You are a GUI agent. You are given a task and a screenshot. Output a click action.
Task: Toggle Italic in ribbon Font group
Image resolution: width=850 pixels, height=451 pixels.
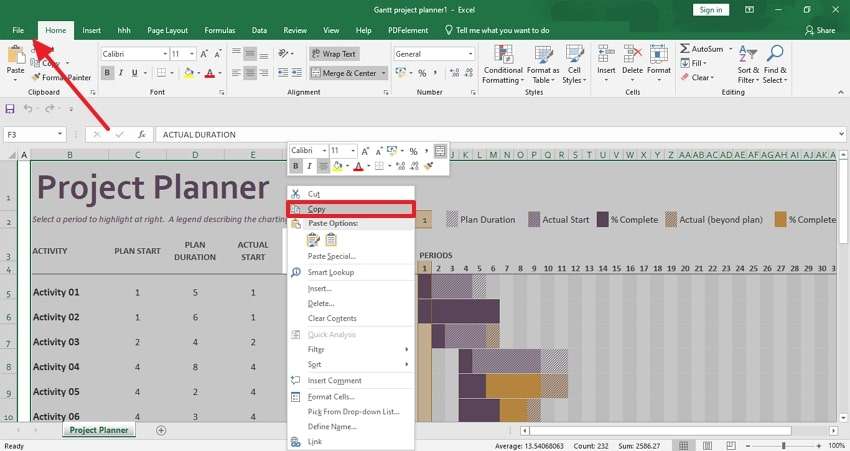click(121, 73)
